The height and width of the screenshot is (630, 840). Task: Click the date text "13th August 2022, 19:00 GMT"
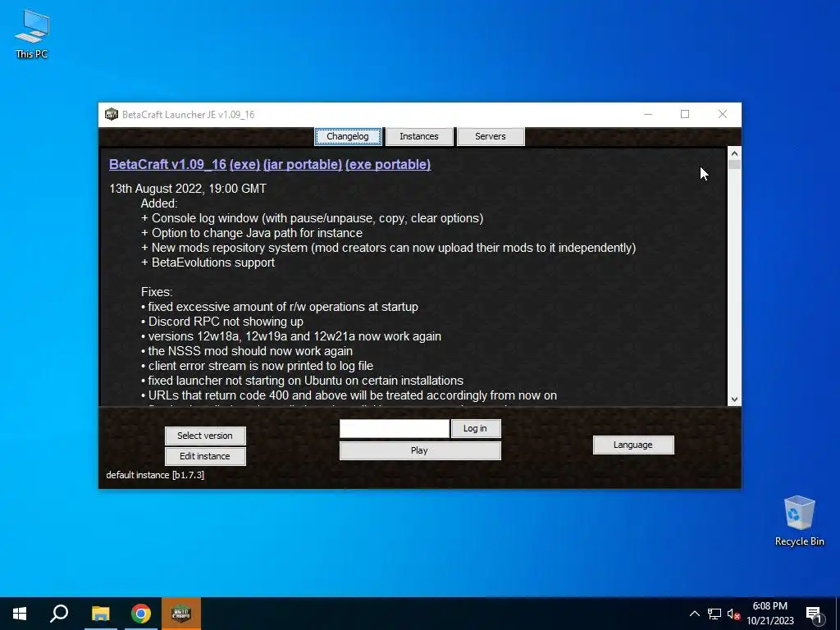pyautogui.click(x=188, y=189)
